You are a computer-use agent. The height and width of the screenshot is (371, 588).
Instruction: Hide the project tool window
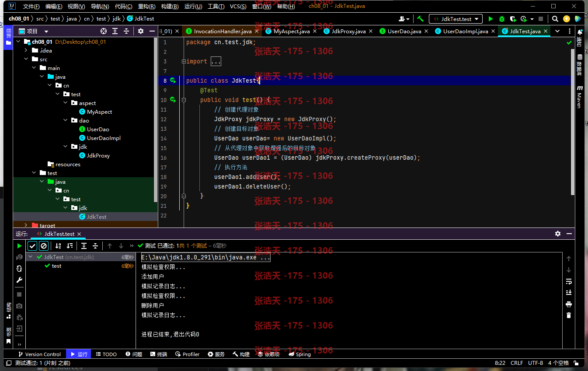(152, 31)
